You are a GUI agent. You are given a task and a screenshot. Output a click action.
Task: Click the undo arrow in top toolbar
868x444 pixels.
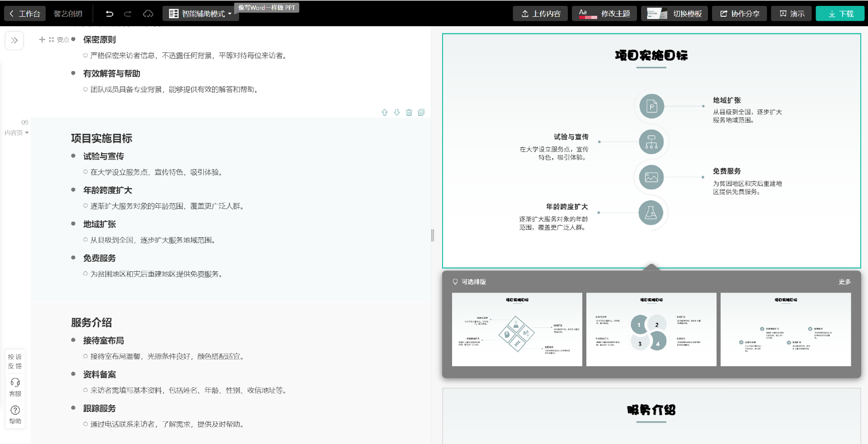109,14
